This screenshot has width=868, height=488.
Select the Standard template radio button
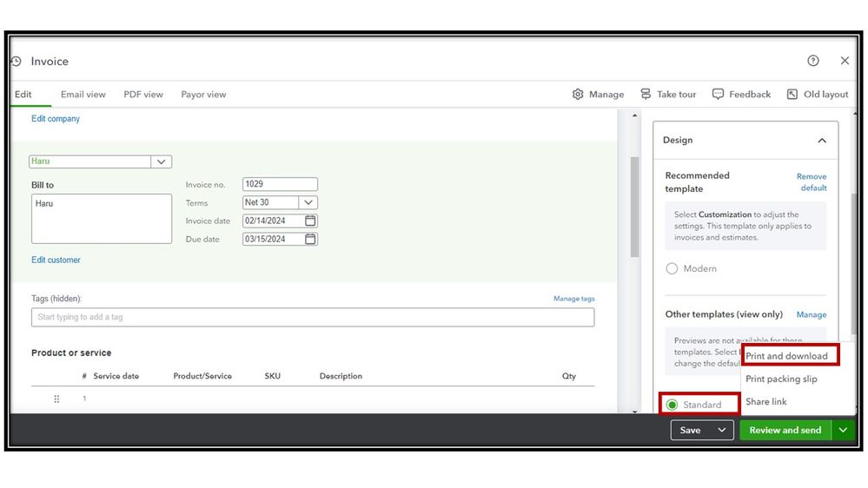tap(672, 405)
